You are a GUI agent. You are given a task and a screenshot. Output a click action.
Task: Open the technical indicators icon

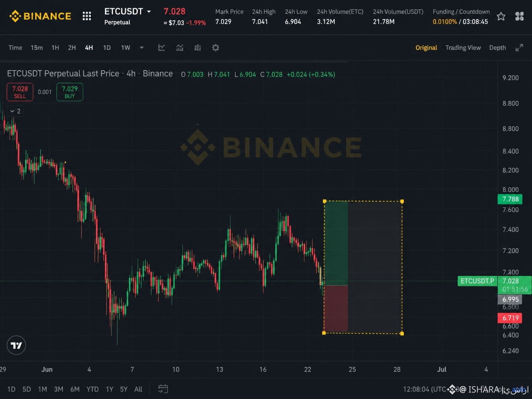tap(180, 48)
